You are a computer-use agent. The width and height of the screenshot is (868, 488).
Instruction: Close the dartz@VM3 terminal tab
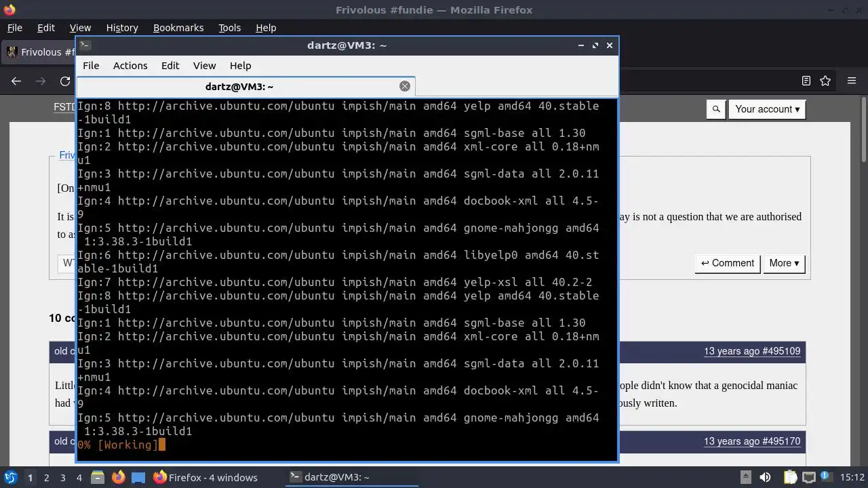tap(405, 86)
